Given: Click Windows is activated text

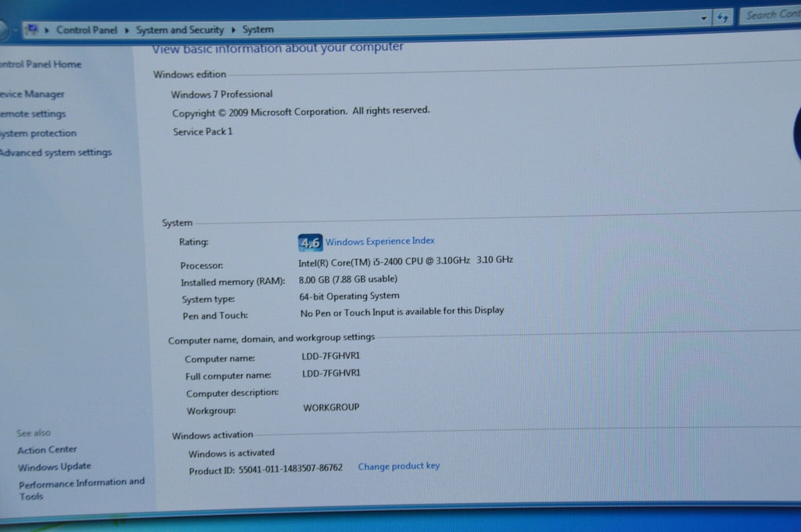Looking at the screenshot, I should point(232,453).
